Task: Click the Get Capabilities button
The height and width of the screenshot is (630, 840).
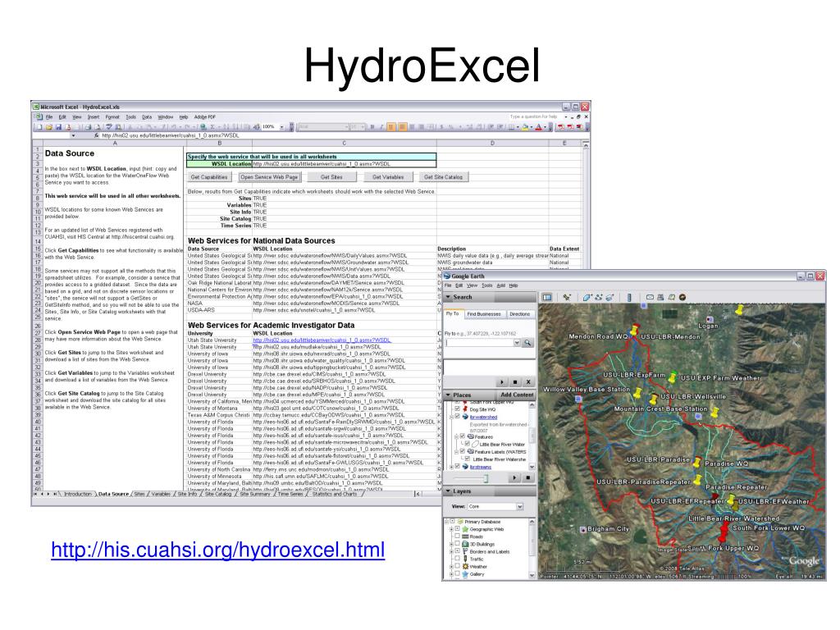Action: (209, 177)
